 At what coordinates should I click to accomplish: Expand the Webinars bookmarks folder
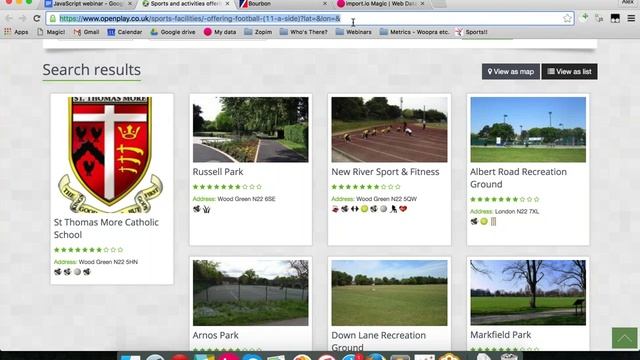point(353,32)
